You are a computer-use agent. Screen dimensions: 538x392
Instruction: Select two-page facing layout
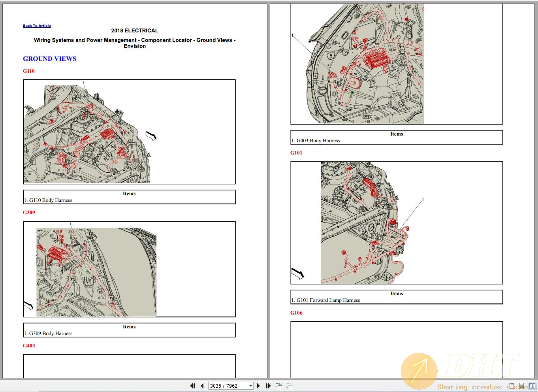(x=532, y=386)
